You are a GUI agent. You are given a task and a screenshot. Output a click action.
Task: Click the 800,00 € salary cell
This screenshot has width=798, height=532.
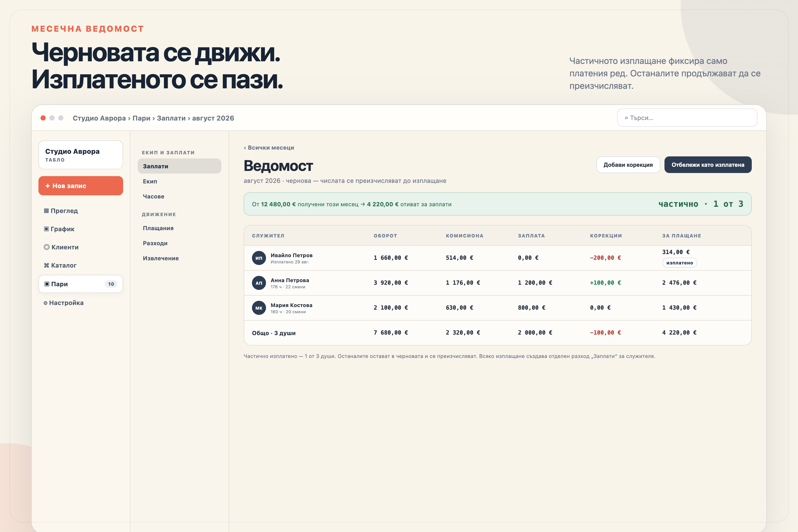[532, 308]
